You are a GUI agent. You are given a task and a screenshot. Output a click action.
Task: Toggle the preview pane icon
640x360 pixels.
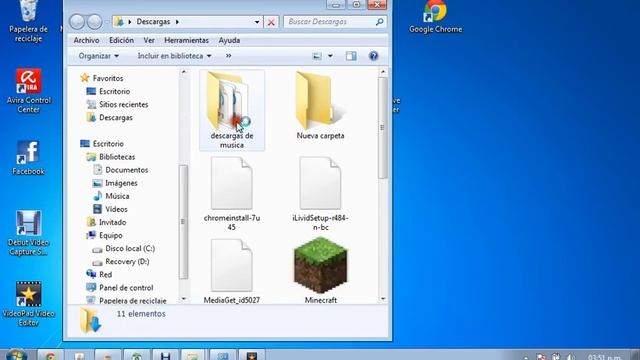coord(351,56)
